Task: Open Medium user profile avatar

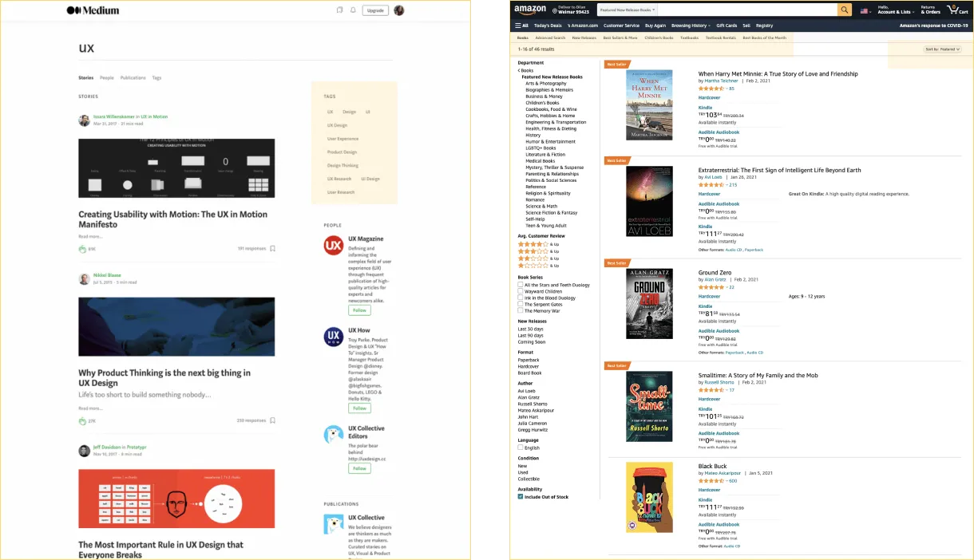Action: (399, 10)
